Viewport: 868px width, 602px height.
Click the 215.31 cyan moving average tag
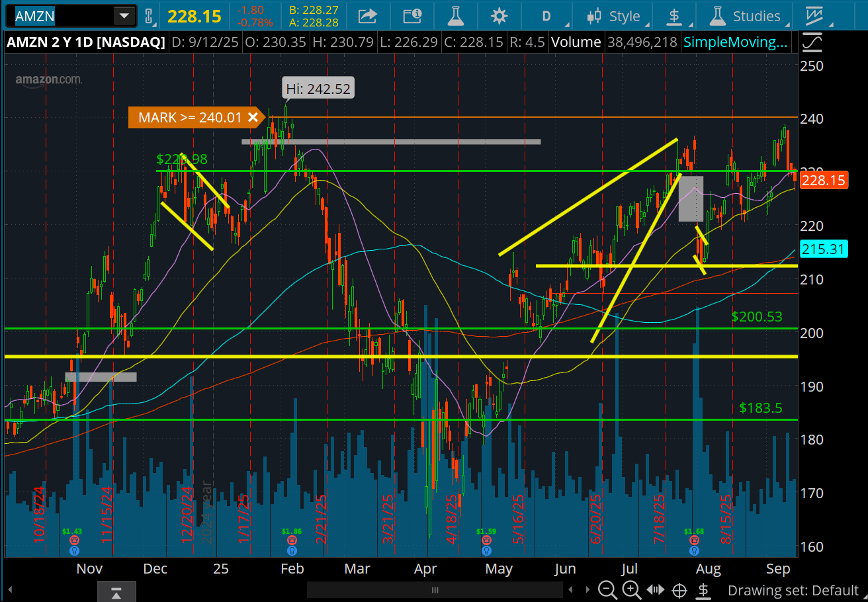pos(824,249)
